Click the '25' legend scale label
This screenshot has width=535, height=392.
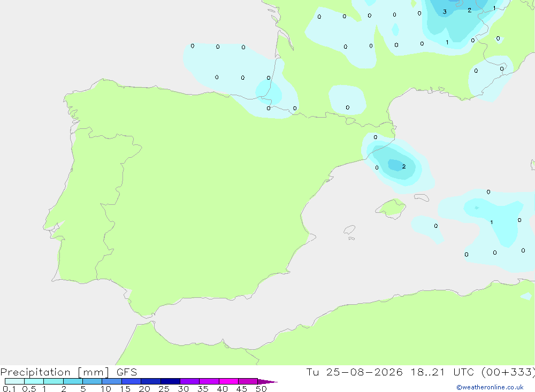(164, 389)
